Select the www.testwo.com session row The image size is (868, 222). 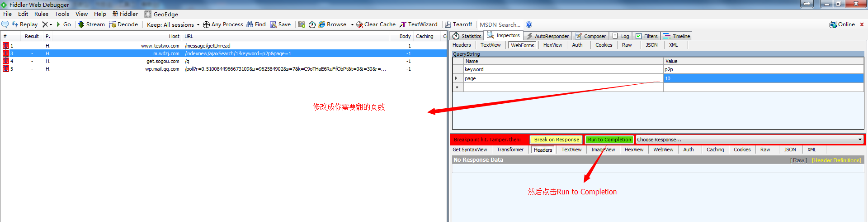[223, 46]
